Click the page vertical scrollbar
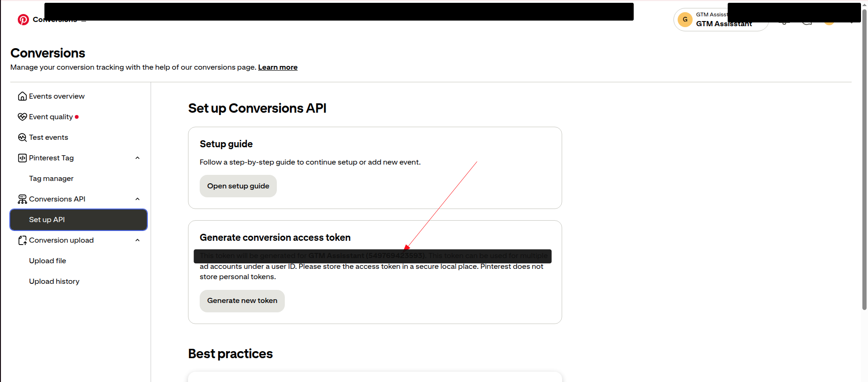Screen dimensions: 868x382 864,159
